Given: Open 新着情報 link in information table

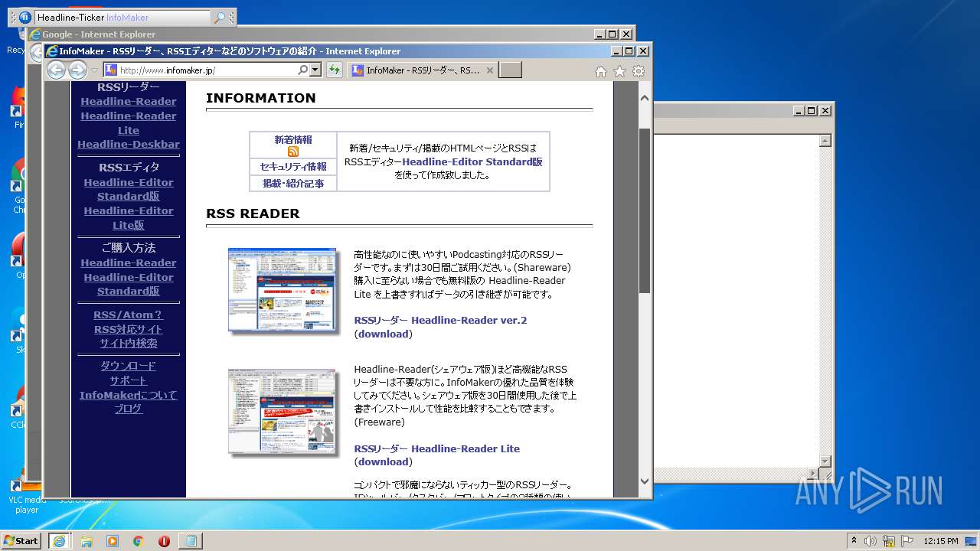Looking at the screenshot, I should click(x=293, y=139).
